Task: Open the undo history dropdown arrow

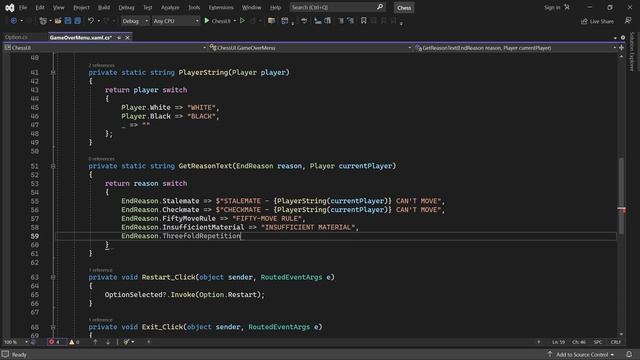Action: [x=98, y=21]
